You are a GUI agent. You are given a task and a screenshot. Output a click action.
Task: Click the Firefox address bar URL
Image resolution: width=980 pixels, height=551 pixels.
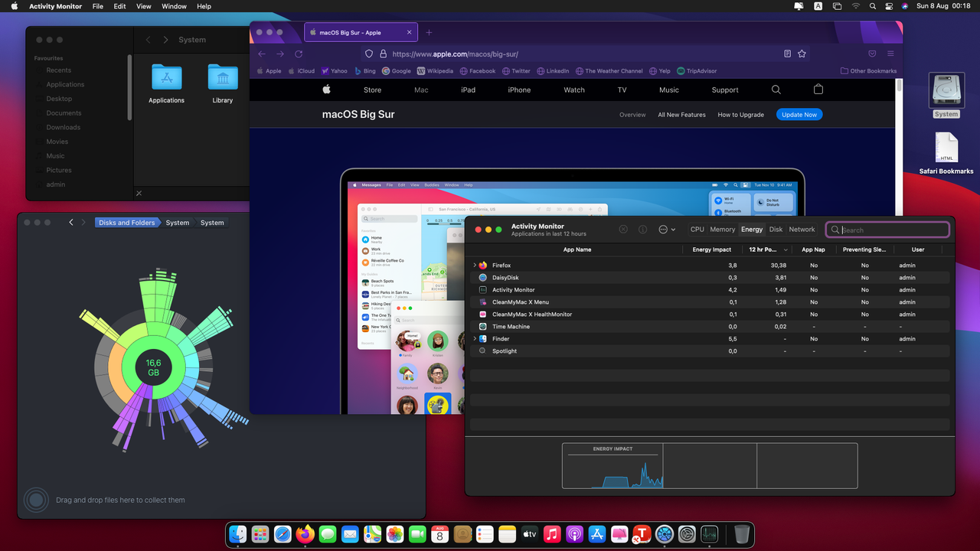[x=455, y=54]
